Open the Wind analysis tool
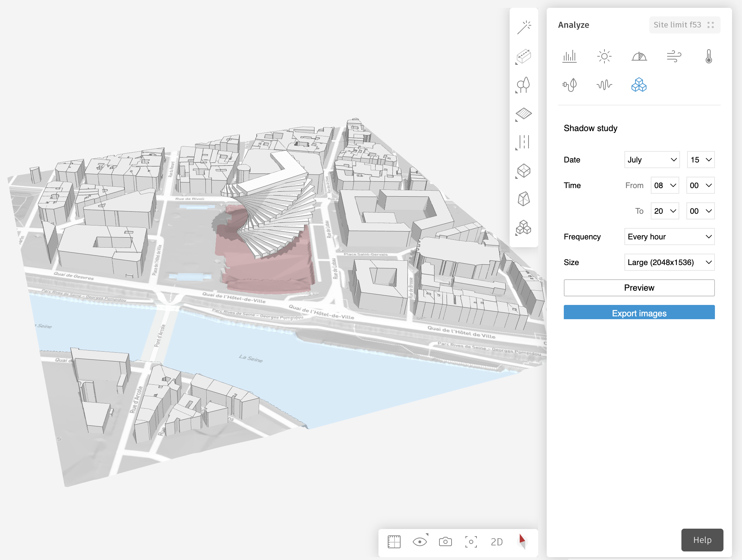 tap(674, 56)
